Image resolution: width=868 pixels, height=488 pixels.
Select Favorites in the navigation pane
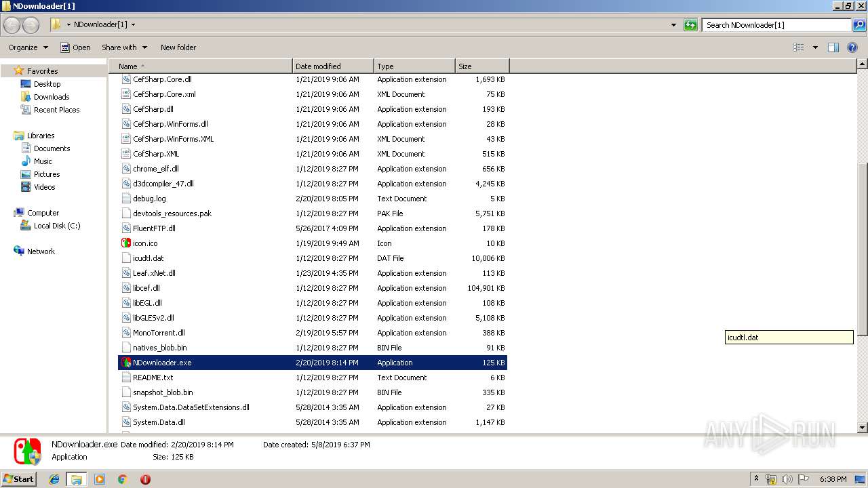click(42, 71)
